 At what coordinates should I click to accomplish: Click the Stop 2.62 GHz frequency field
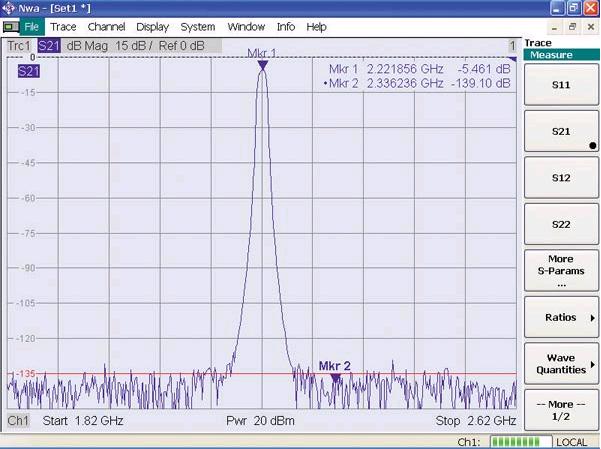pyautogui.click(x=476, y=421)
